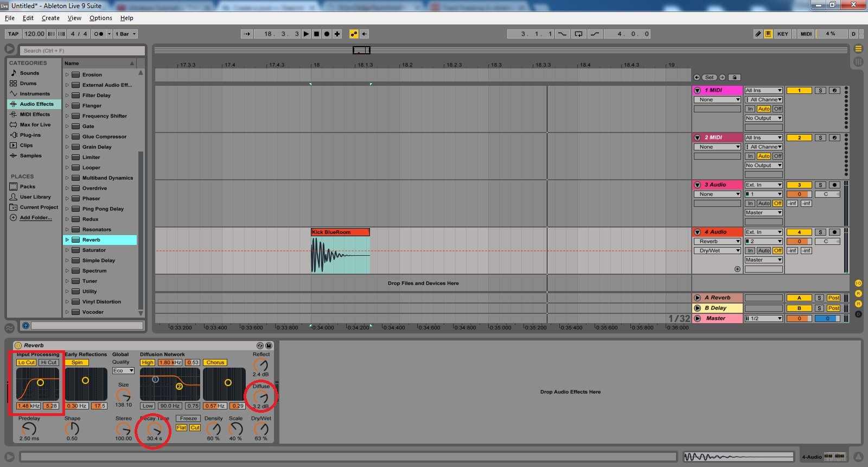This screenshot has width=868, height=467.
Task: Open the Create menu
Action: click(50, 18)
